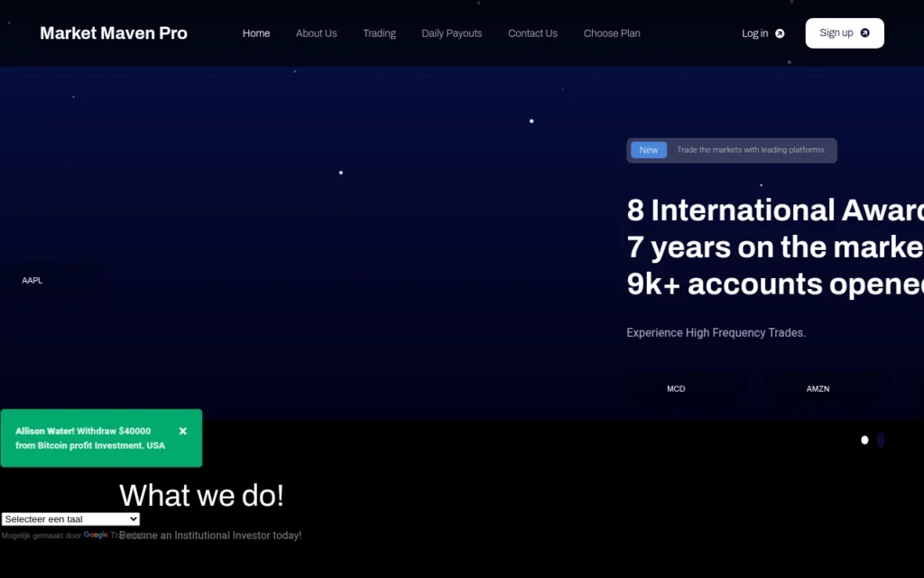Open the Contact Us page
The image size is (924, 578).
click(x=532, y=33)
